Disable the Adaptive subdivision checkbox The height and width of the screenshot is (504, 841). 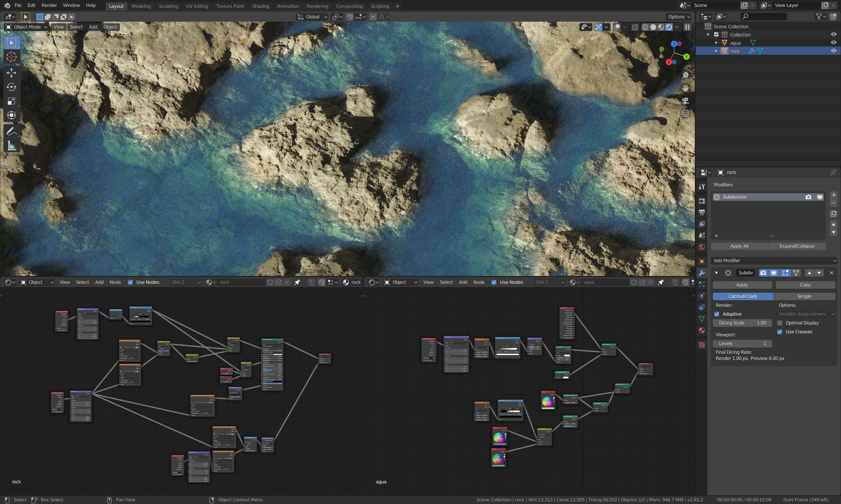tap(716, 314)
